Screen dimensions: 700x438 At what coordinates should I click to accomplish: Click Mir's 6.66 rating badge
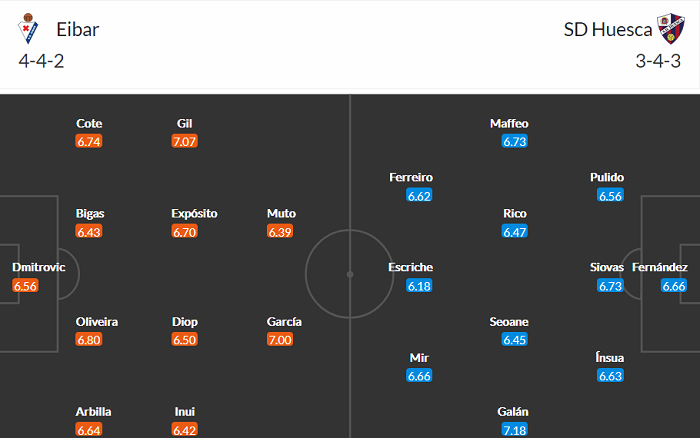pos(419,375)
